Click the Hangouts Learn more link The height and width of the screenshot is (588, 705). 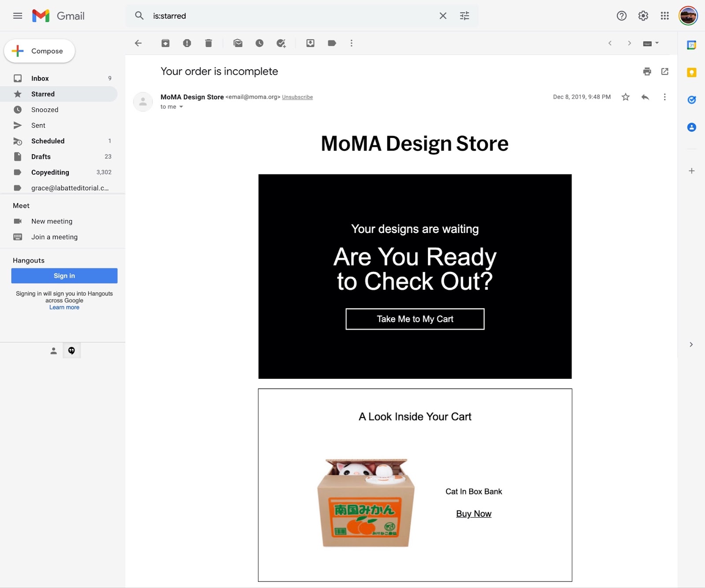coord(64,307)
